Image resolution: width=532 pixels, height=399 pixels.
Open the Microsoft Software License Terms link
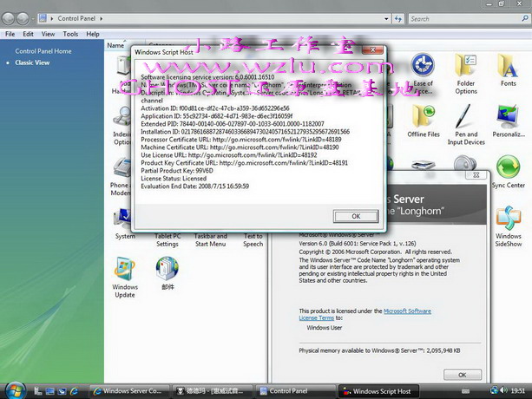[365, 314]
